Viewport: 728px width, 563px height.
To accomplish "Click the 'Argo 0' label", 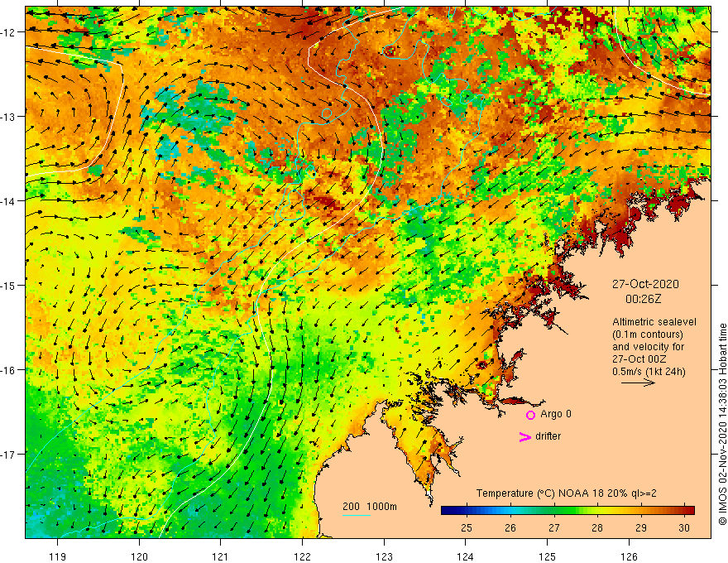I will (x=556, y=414).
